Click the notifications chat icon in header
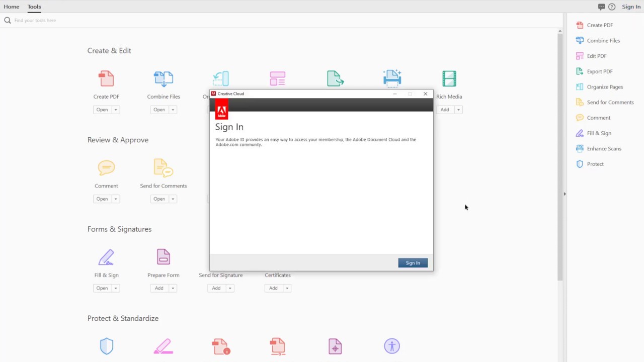 click(601, 7)
